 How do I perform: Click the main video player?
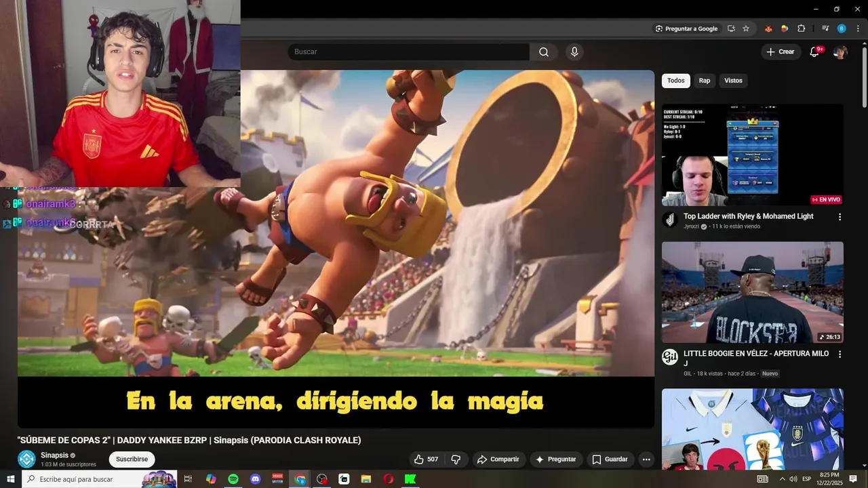(336, 249)
